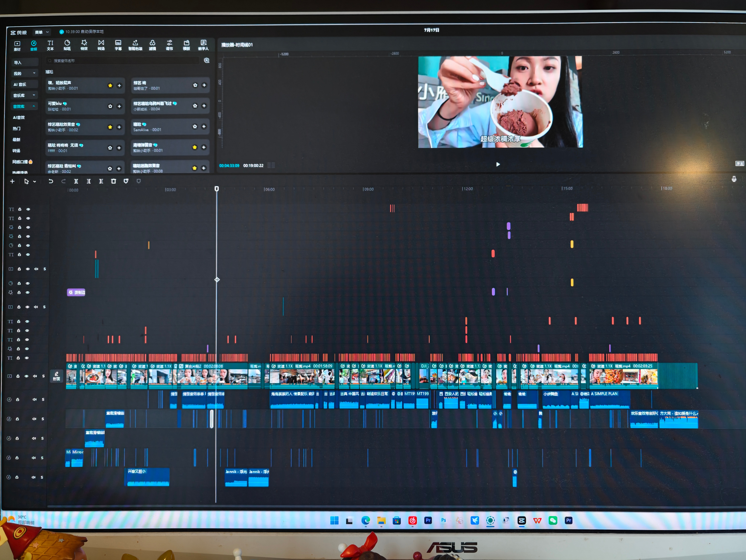This screenshot has width=746, height=560.
Task: Click the plus icon on timeline toolbar
Action: click(12, 181)
